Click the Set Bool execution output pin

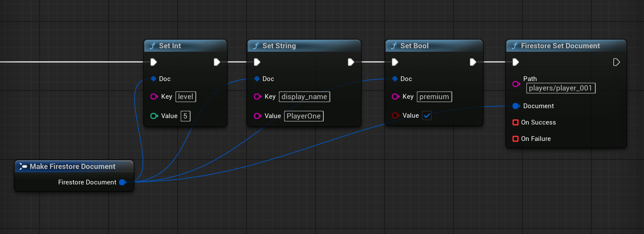coord(473,62)
